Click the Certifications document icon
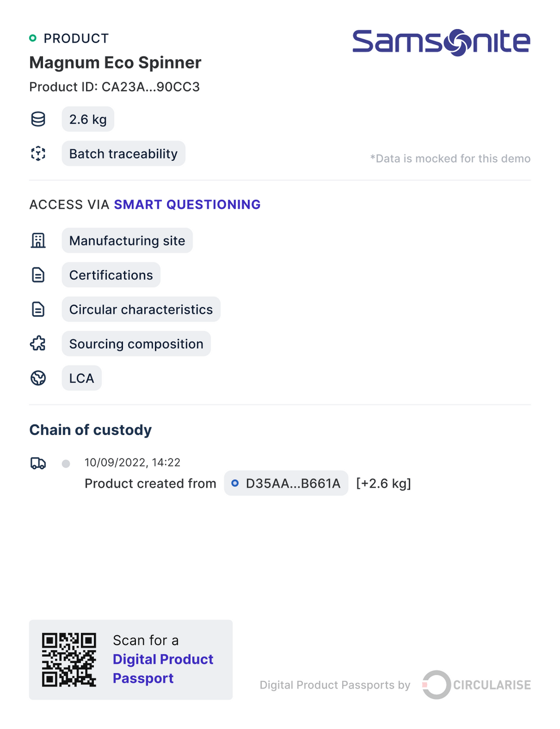 coord(38,275)
